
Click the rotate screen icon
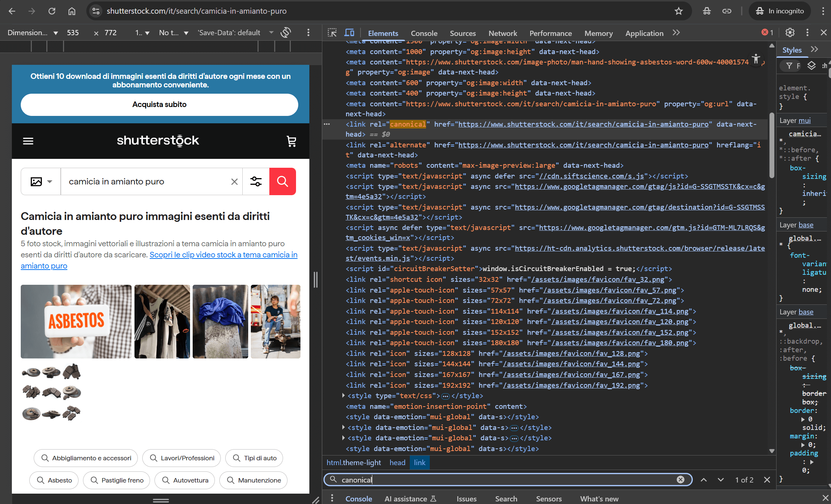click(285, 33)
